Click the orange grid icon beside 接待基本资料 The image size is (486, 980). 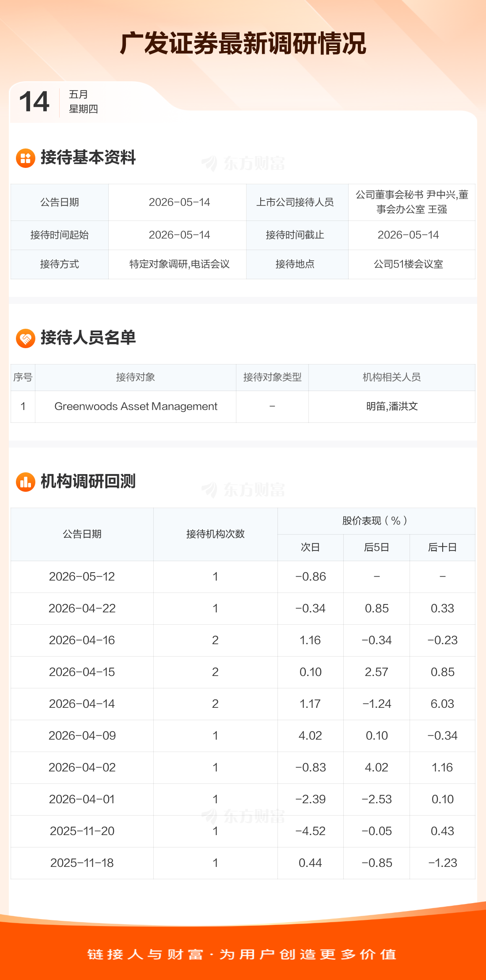[x=26, y=158]
